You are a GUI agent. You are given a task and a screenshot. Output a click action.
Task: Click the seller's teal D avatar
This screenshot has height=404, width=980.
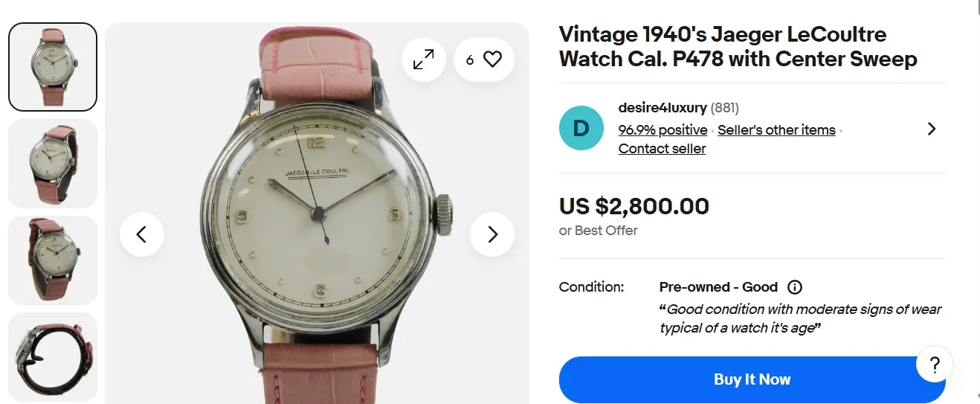[x=581, y=128]
